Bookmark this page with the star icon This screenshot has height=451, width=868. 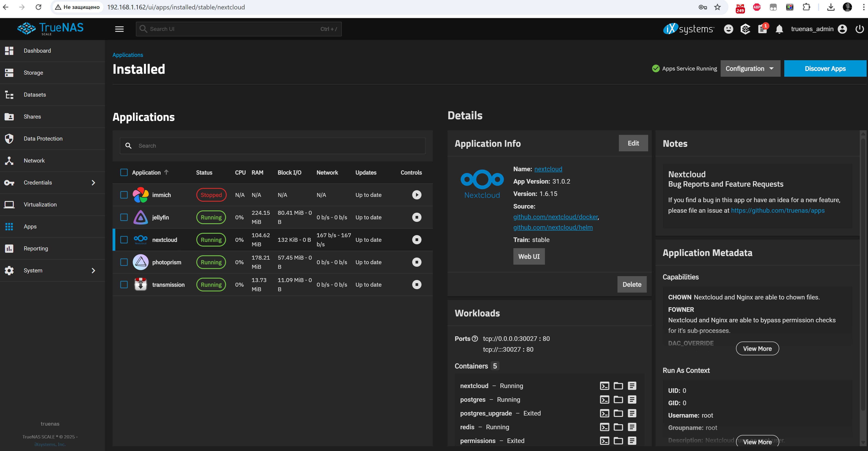[x=718, y=7]
